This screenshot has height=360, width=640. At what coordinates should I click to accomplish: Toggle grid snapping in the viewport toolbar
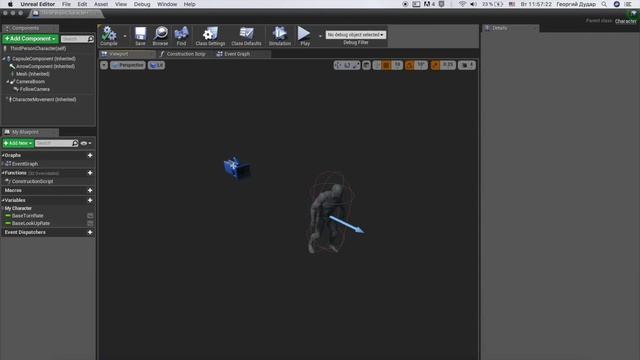click(386, 65)
